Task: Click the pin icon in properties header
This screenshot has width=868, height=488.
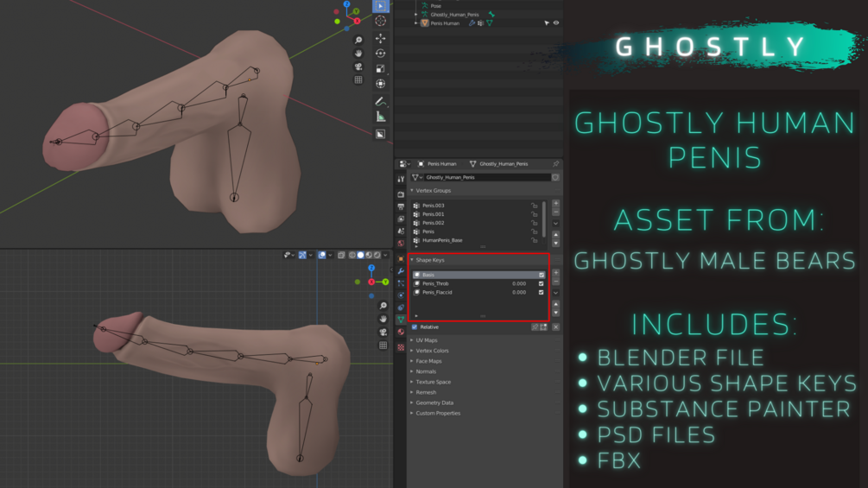Action: pos(555,164)
